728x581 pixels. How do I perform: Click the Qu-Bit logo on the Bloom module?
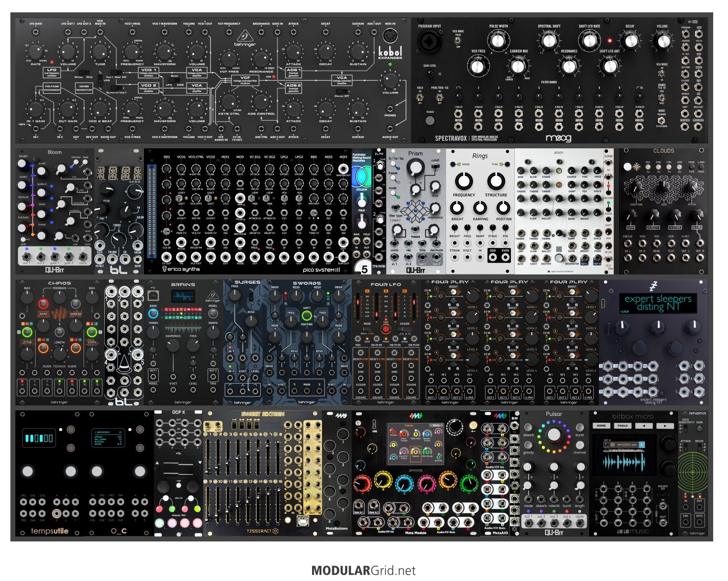[x=54, y=270]
